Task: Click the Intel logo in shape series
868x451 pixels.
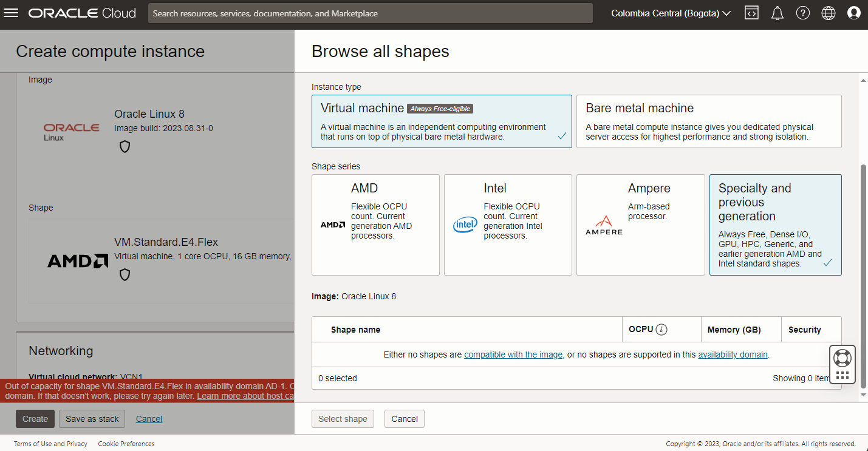Action: pos(465,225)
